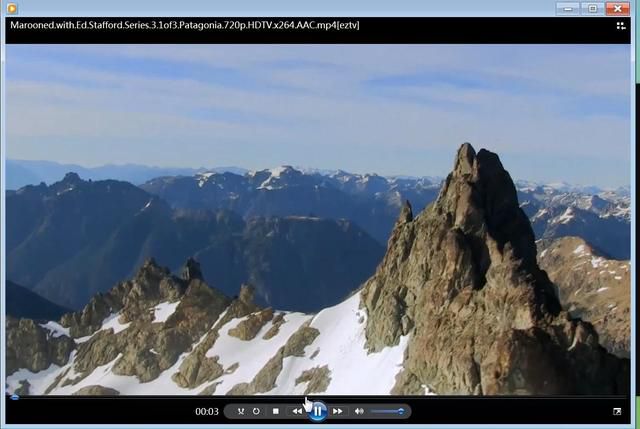The width and height of the screenshot is (640, 429).
Task: Set the volume slider to its midpoint
Action: tap(387, 411)
